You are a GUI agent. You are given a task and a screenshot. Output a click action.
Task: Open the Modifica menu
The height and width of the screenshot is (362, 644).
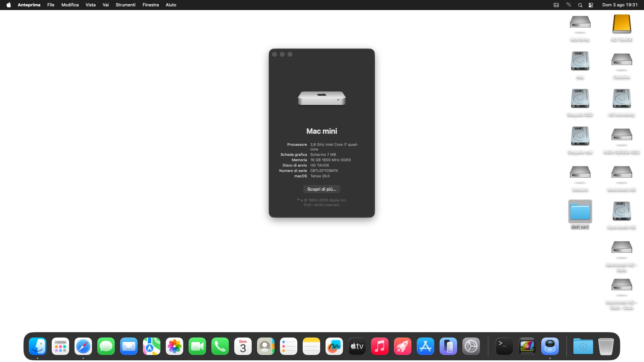coord(70,5)
